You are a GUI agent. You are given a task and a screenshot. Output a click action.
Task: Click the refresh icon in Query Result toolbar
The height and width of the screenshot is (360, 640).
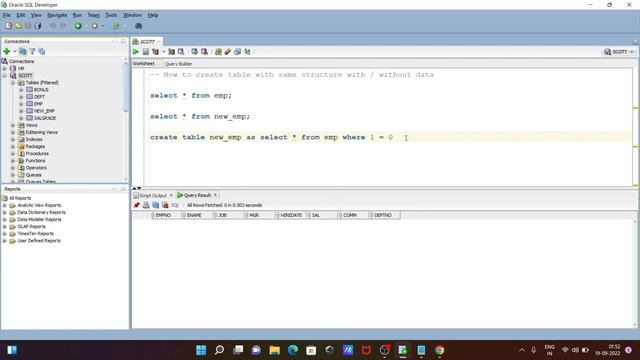[156, 205]
